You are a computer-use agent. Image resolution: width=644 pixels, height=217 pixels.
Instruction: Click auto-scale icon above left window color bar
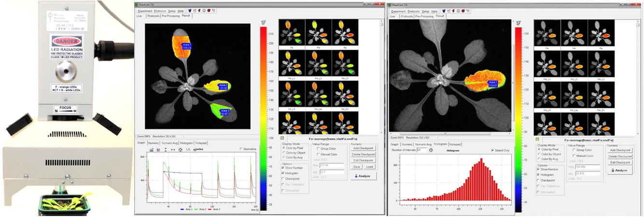pos(263,22)
